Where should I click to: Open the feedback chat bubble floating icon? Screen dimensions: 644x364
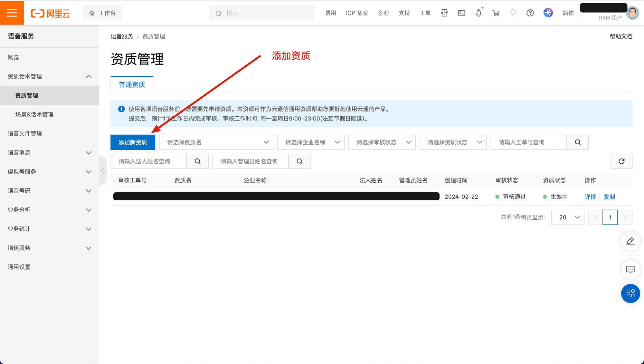(630, 270)
